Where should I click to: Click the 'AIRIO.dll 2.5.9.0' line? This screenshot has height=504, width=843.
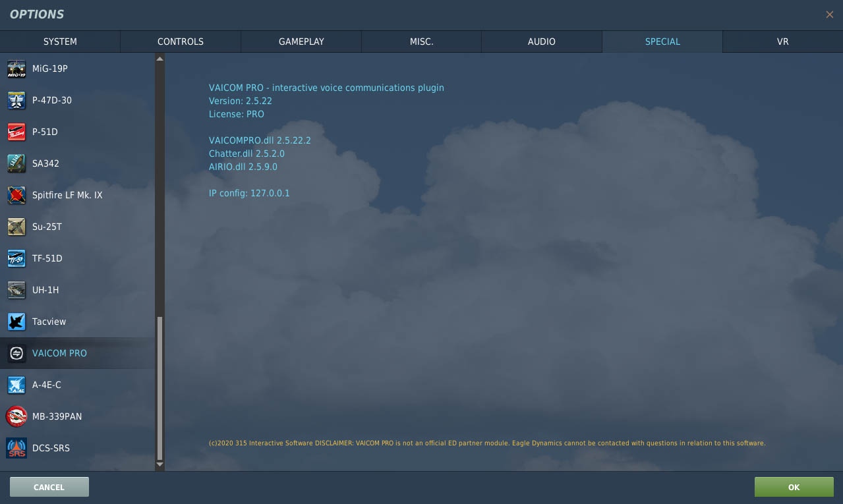click(x=243, y=167)
